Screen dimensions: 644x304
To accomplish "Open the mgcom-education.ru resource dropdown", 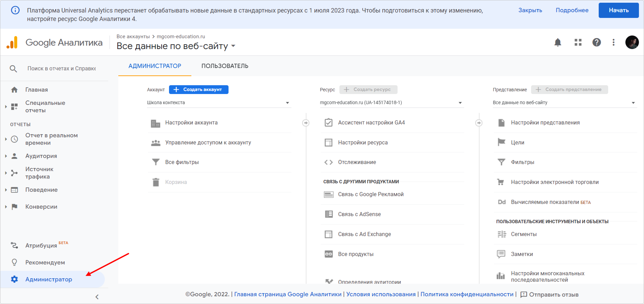I will point(391,103).
